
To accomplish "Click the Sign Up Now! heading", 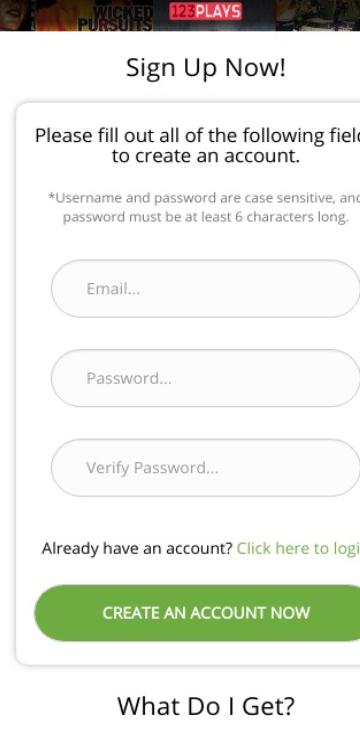I will (206, 68).
